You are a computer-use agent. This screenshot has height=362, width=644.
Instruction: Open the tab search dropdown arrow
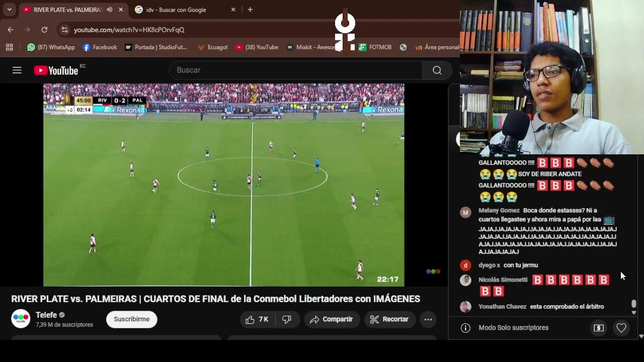coord(9,10)
